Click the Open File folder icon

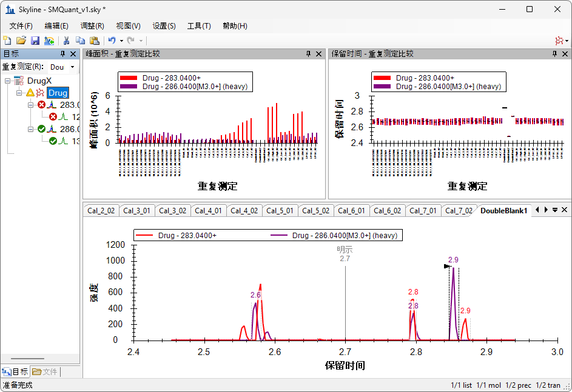pos(21,41)
